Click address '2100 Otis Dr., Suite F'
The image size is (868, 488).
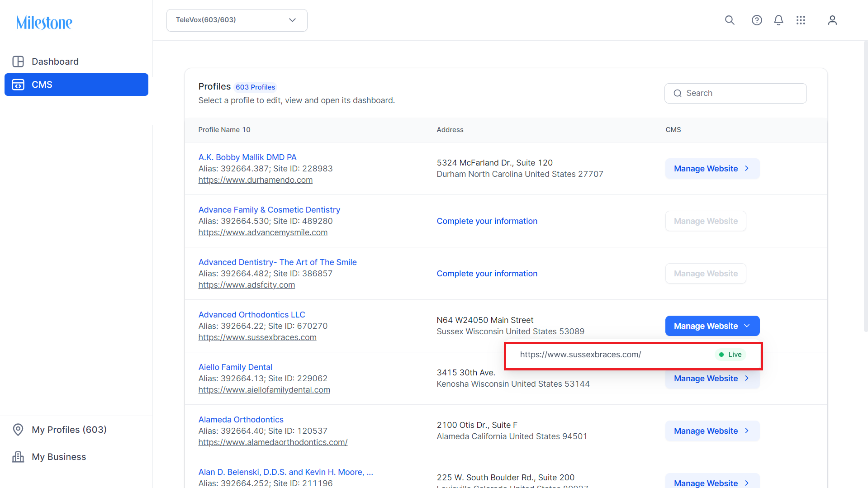pyautogui.click(x=477, y=425)
